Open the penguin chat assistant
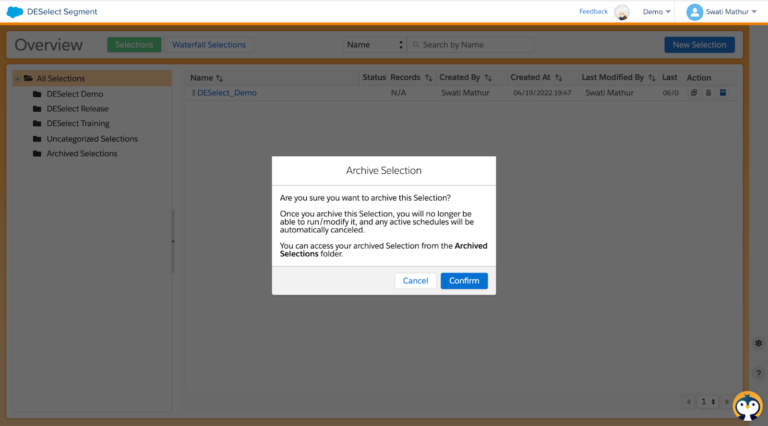768x426 pixels. coord(747,406)
